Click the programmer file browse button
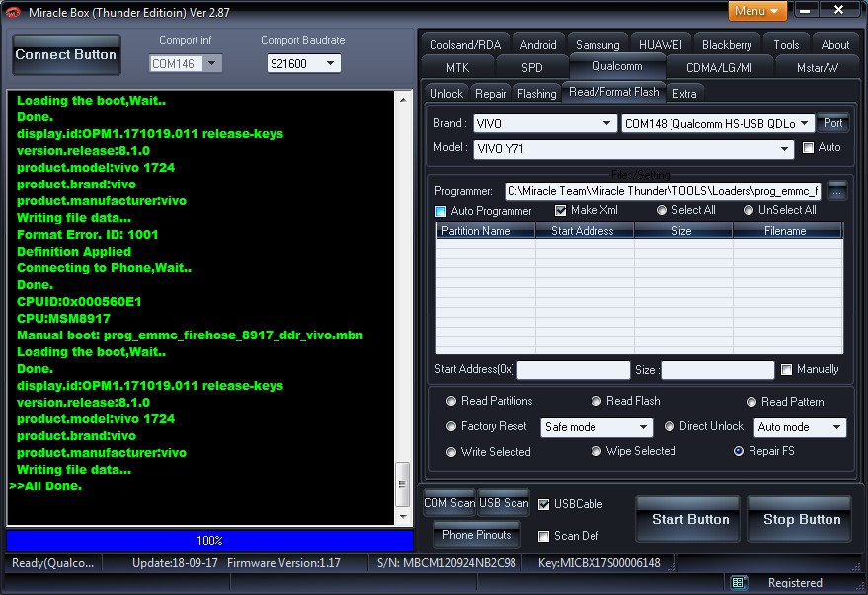 (x=836, y=191)
